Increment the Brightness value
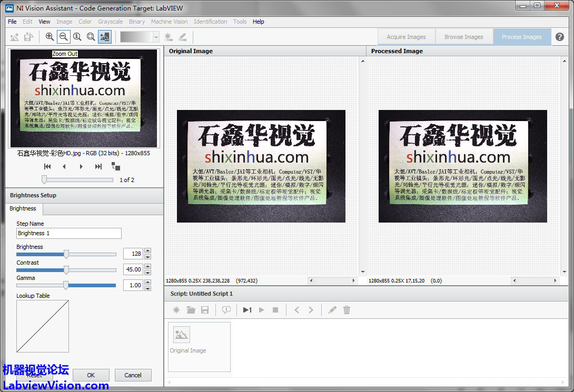The image size is (574, 392). tap(147, 251)
